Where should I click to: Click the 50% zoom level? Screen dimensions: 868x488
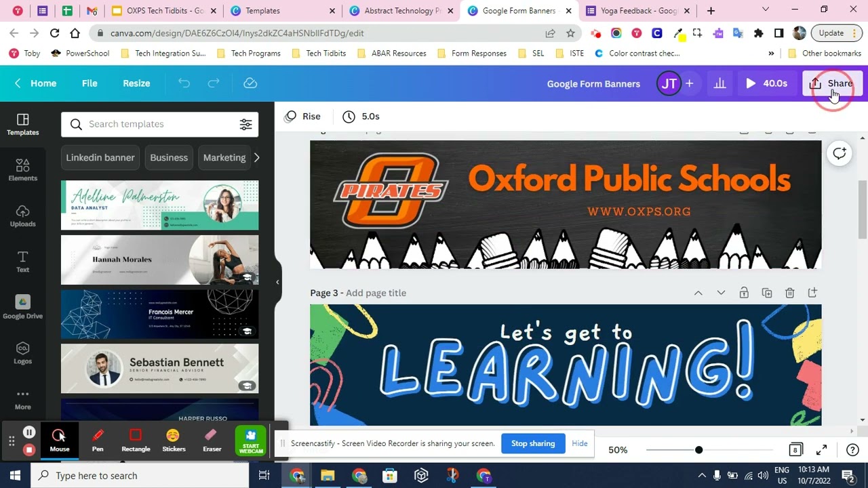(x=618, y=450)
